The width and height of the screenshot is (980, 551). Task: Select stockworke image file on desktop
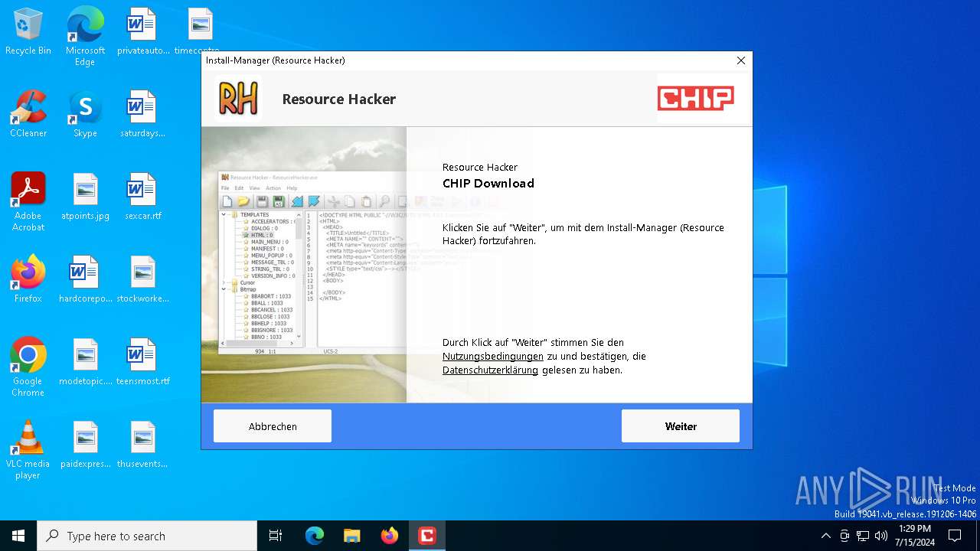coord(142,280)
